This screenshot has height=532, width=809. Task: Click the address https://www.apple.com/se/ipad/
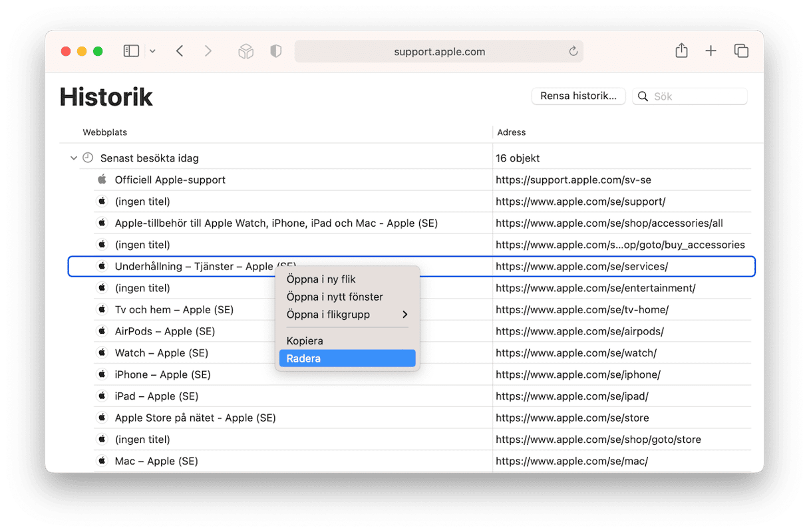coord(572,396)
